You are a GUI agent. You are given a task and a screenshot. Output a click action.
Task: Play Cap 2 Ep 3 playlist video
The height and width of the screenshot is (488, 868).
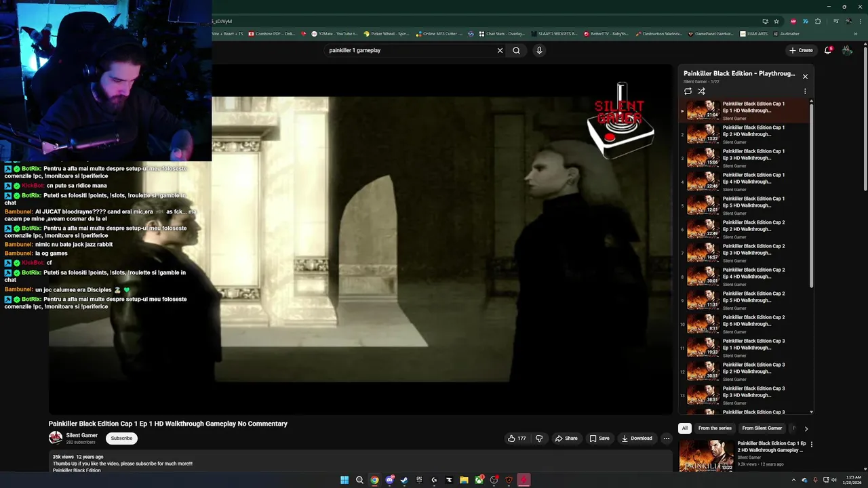(x=744, y=253)
